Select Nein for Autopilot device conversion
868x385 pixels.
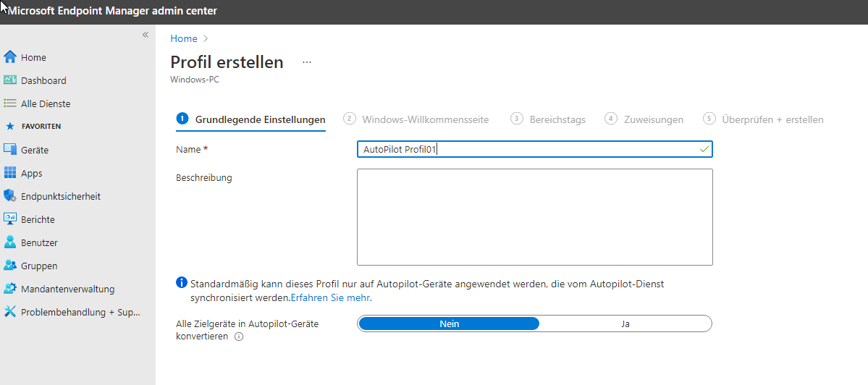[x=449, y=324]
